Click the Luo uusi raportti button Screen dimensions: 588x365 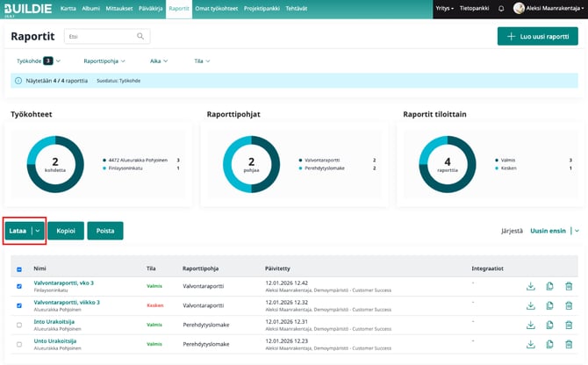point(536,37)
